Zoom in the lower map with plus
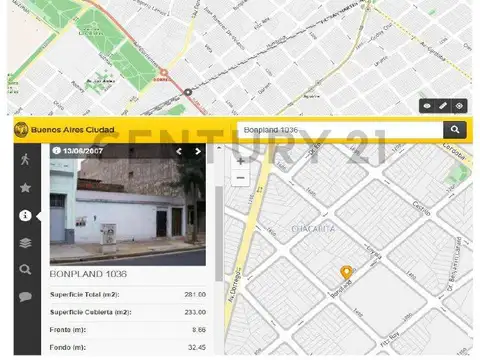This screenshot has height=360, width=480. pyautogui.click(x=241, y=161)
